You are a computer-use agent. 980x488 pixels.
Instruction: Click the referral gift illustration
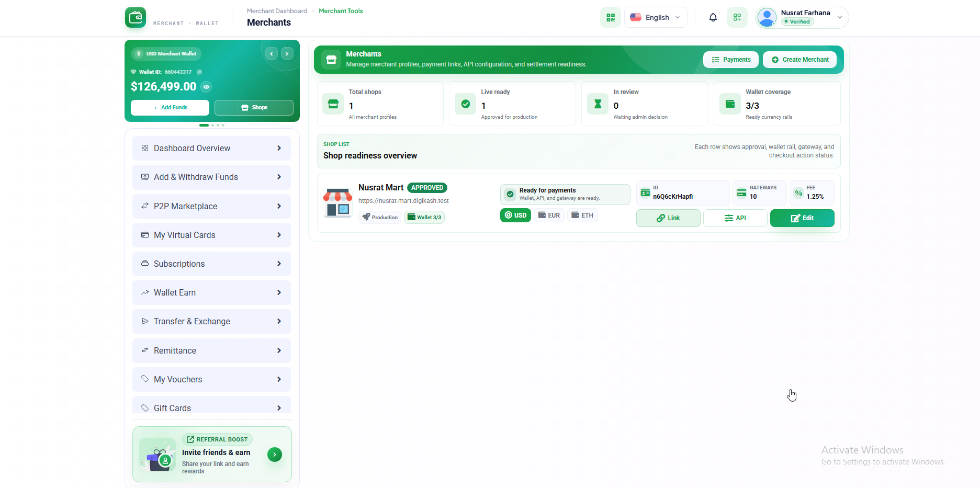click(158, 455)
